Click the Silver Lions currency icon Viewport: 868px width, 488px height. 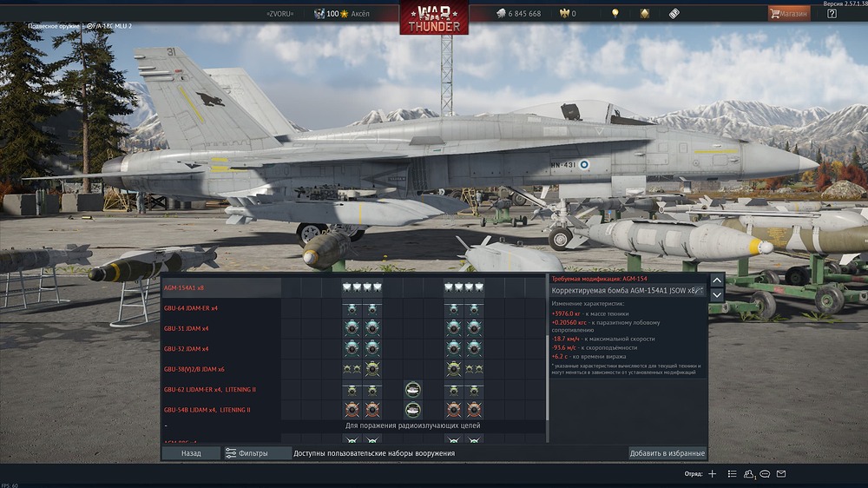[501, 13]
